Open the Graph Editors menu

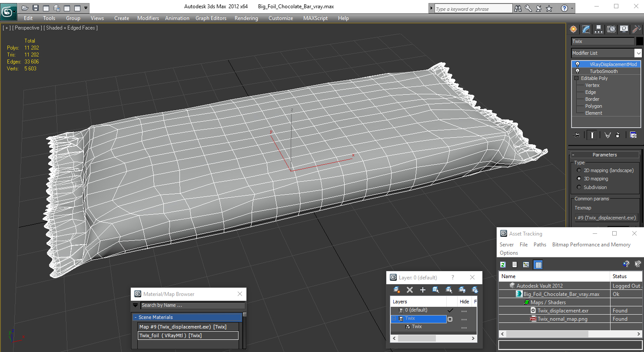point(211,18)
